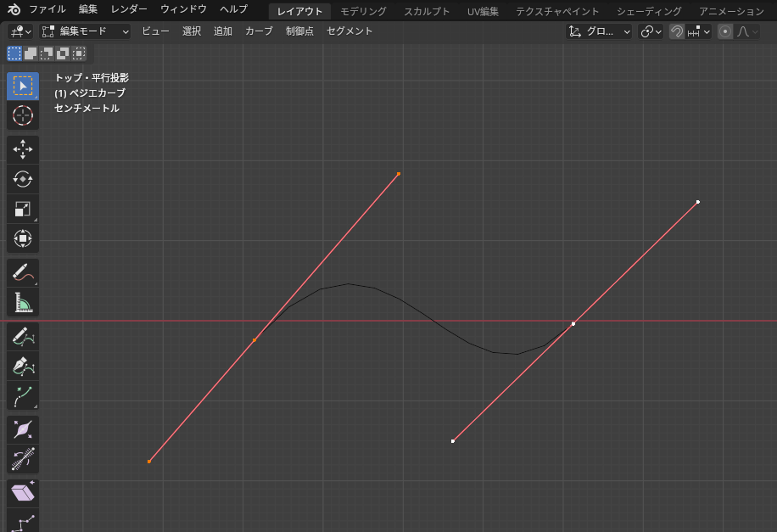Open the ヘルプ menu

point(233,9)
